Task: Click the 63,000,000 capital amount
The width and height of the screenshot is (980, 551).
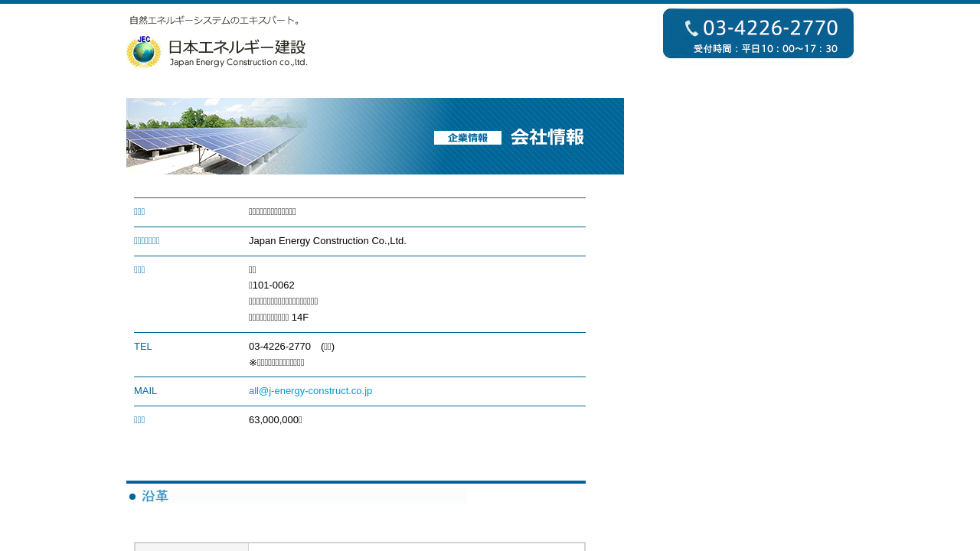Action: pyautogui.click(x=274, y=420)
